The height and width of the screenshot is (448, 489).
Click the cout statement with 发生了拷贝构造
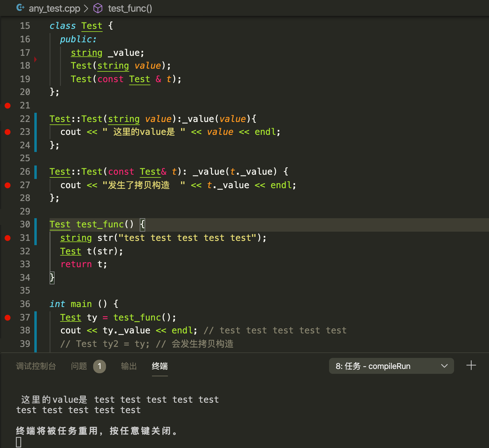(x=178, y=185)
